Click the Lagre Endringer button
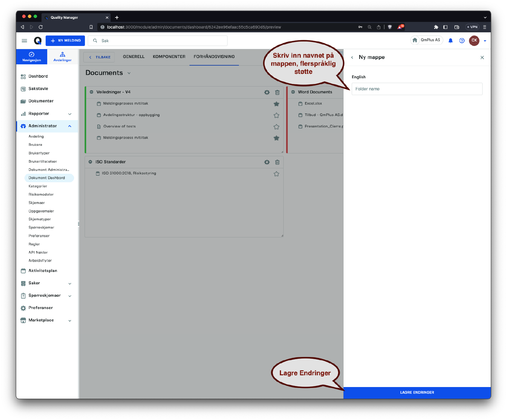Viewport: 507px width, 420px height. click(x=417, y=392)
